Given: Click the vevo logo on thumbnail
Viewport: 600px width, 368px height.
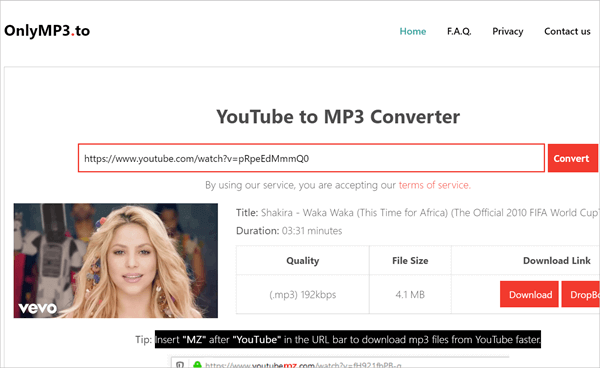Looking at the screenshot, I should click(38, 308).
